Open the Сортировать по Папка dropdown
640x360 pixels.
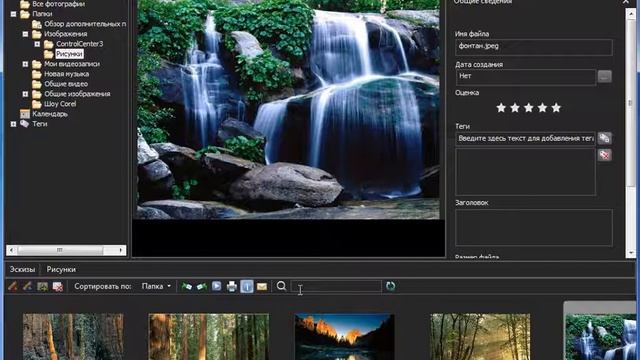(x=156, y=287)
